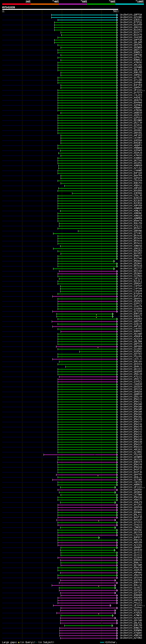
Task: Click the UniRef100_B9INW9 label
Action: [x=131, y=120]
